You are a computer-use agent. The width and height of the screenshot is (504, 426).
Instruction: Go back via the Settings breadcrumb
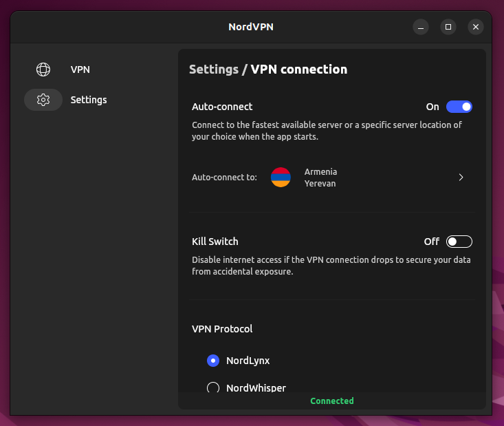coord(213,70)
